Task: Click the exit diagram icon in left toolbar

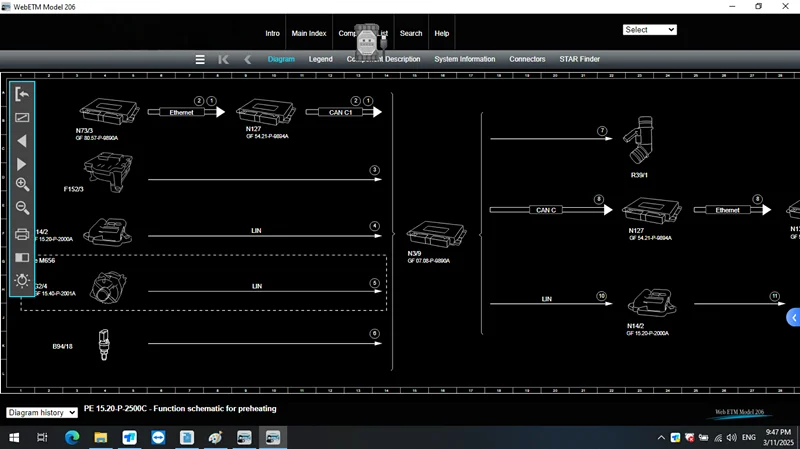Action: 22,94
